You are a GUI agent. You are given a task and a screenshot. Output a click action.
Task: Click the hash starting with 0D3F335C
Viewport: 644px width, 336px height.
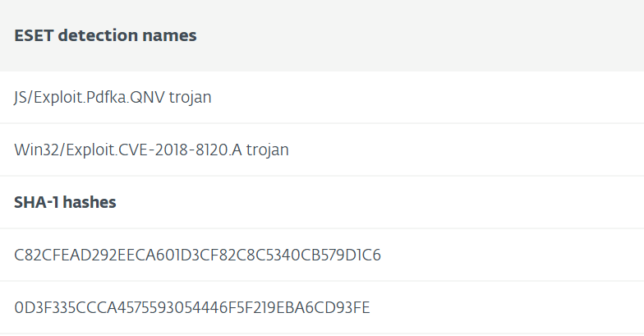click(x=192, y=308)
